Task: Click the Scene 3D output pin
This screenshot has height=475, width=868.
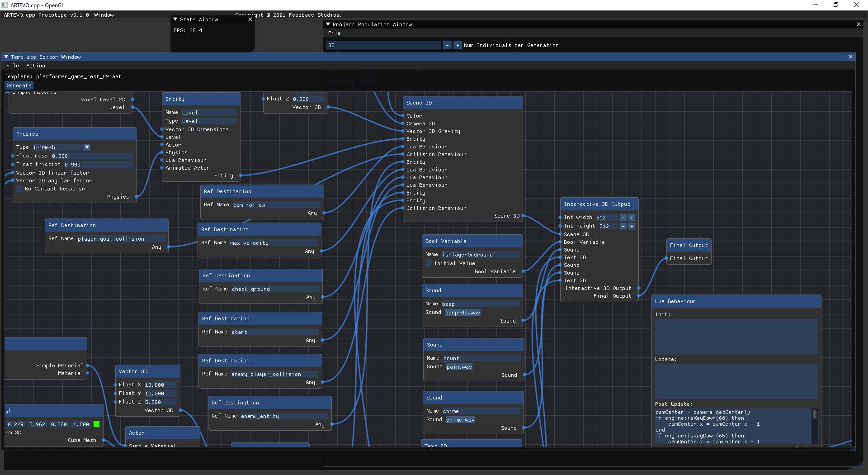Action: [523, 216]
